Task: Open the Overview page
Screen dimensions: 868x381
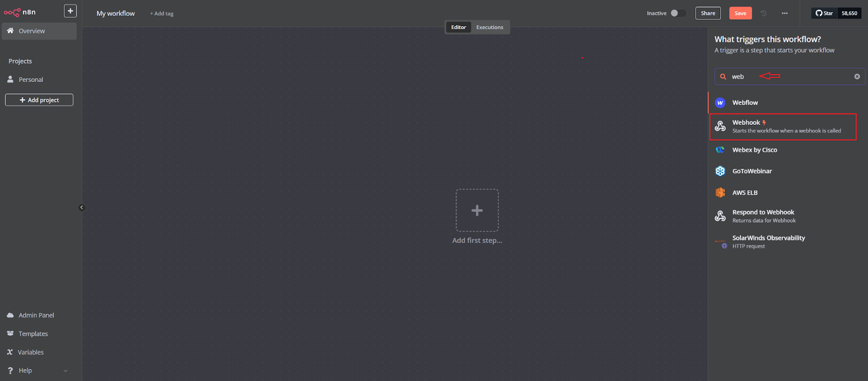Action: pyautogui.click(x=39, y=31)
